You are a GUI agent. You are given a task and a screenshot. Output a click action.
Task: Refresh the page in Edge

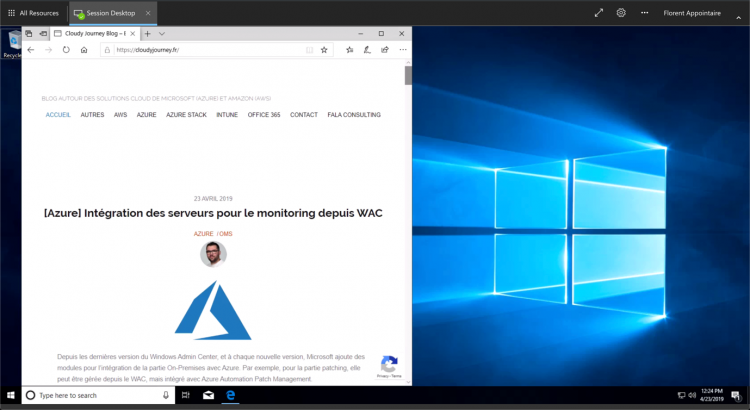(x=66, y=50)
